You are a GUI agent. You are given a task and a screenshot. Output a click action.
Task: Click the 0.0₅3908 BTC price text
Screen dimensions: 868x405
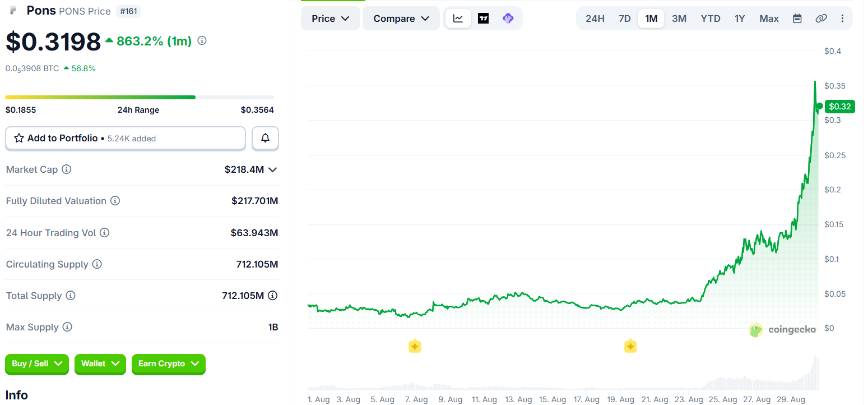(32, 68)
